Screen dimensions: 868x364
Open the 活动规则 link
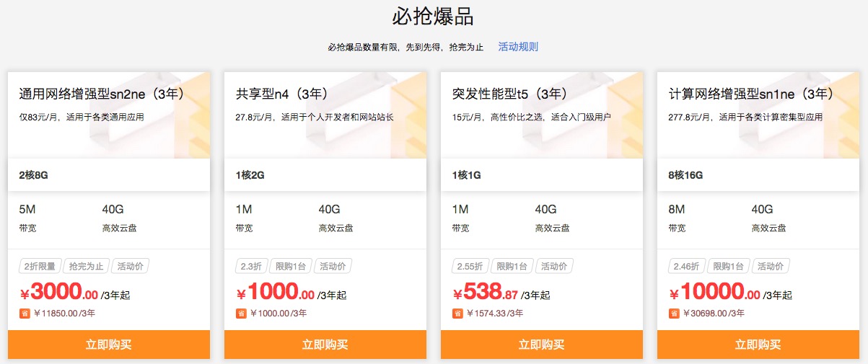coord(518,47)
